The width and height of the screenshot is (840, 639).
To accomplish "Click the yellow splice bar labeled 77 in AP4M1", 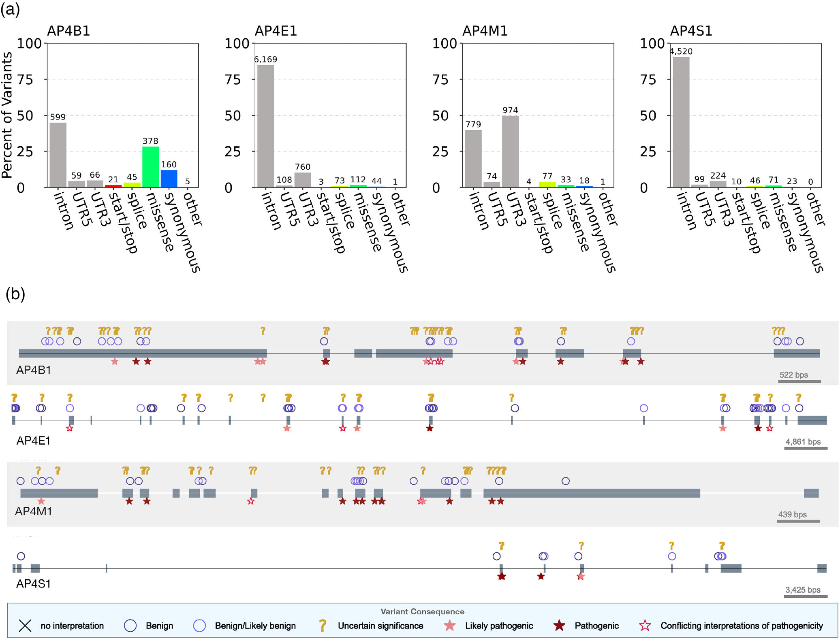I will pyautogui.click(x=547, y=185).
